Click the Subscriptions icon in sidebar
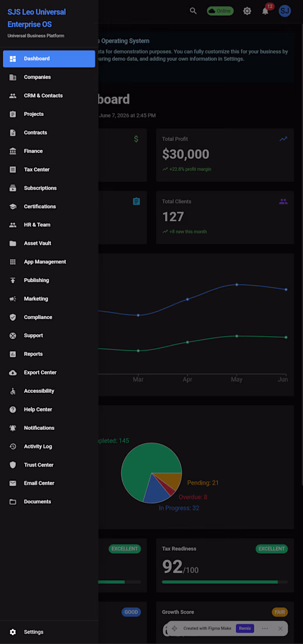 point(13,188)
